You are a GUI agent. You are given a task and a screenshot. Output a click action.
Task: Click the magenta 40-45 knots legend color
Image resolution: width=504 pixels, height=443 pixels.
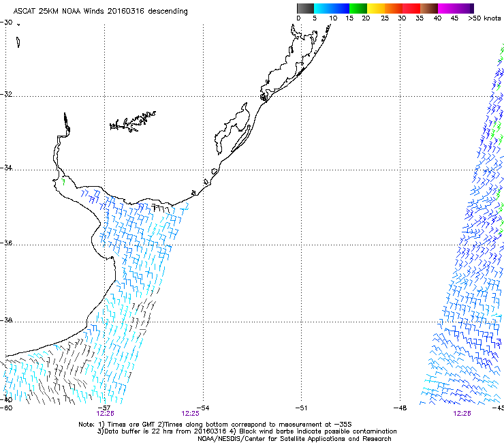[447, 8]
